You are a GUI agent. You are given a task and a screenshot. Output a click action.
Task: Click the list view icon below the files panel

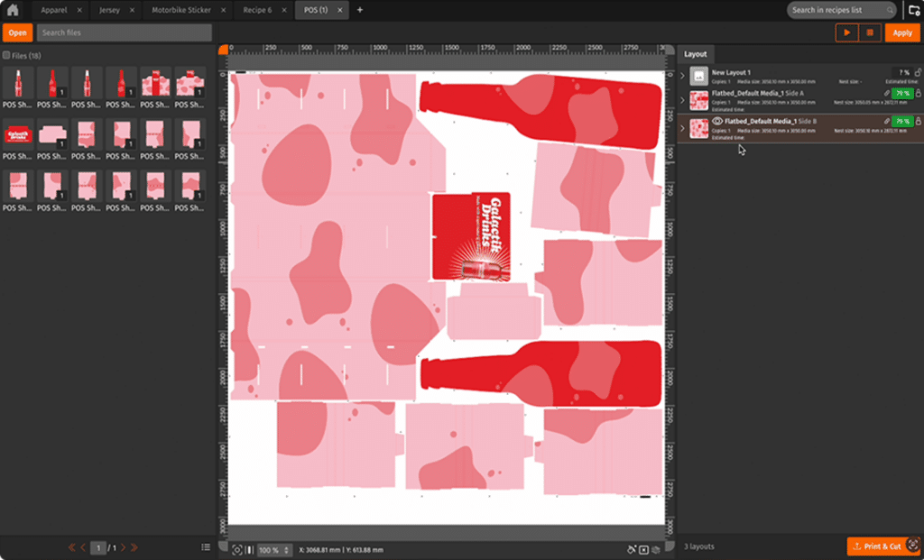click(x=206, y=547)
